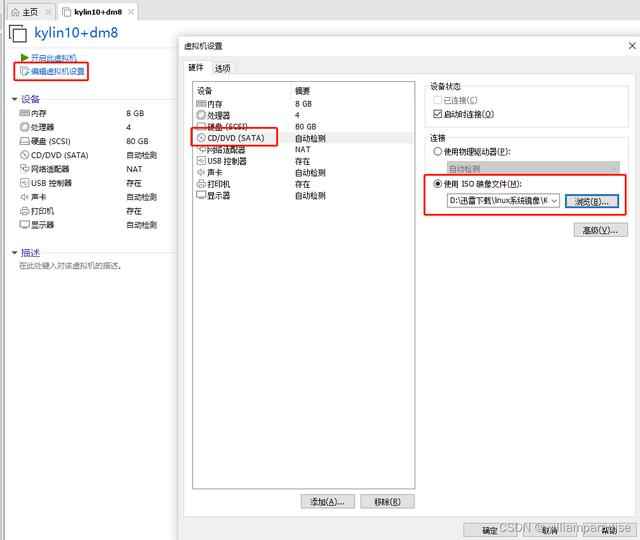Screen dimensions: 640x540
Task: Switch to 硬件 tab in settings dialog
Action: click(196, 68)
